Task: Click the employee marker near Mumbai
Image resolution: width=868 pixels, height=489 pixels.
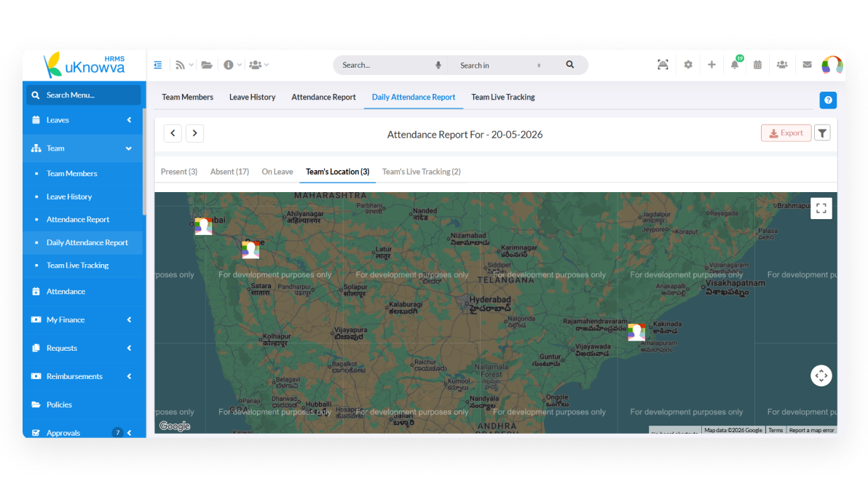Action: (x=203, y=226)
